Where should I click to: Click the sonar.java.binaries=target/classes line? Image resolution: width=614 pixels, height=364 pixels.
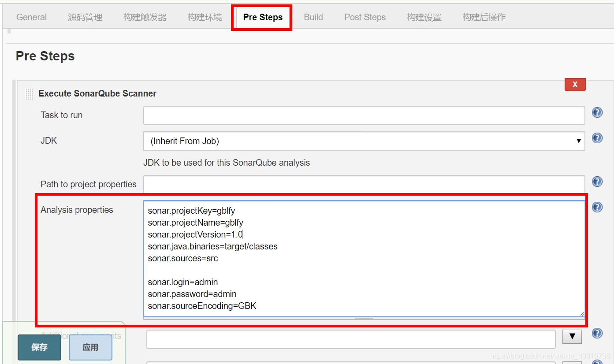[x=212, y=246]
